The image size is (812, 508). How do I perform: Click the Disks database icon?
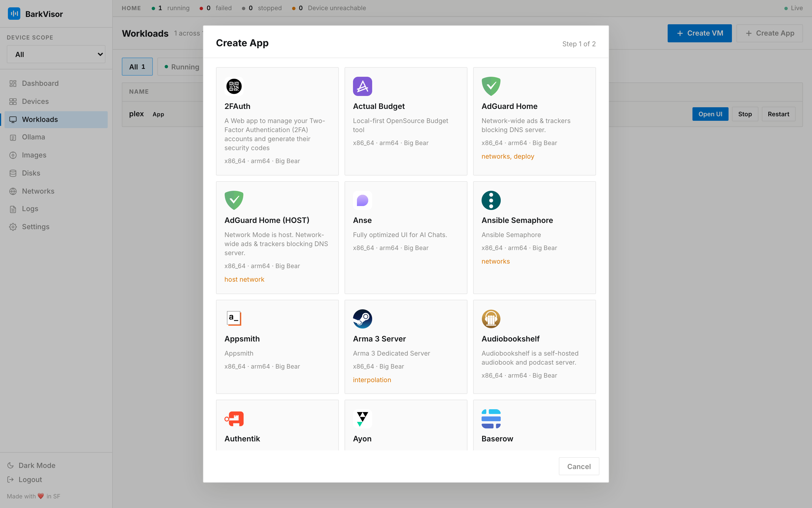tap(13, 173)
